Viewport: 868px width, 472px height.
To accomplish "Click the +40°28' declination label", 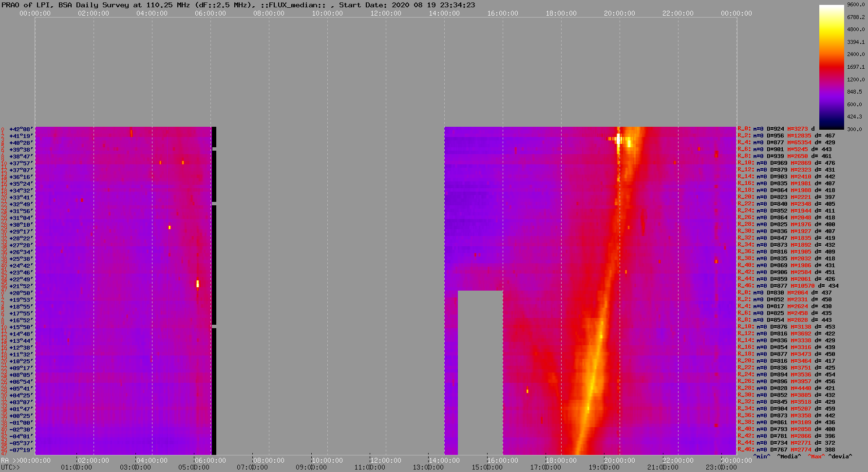I will [x=21, y=143].
